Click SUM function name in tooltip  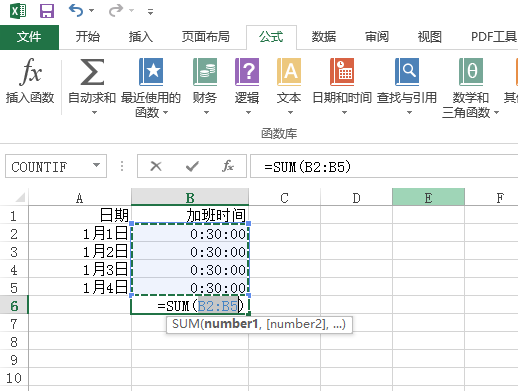[x=185, y=324]
